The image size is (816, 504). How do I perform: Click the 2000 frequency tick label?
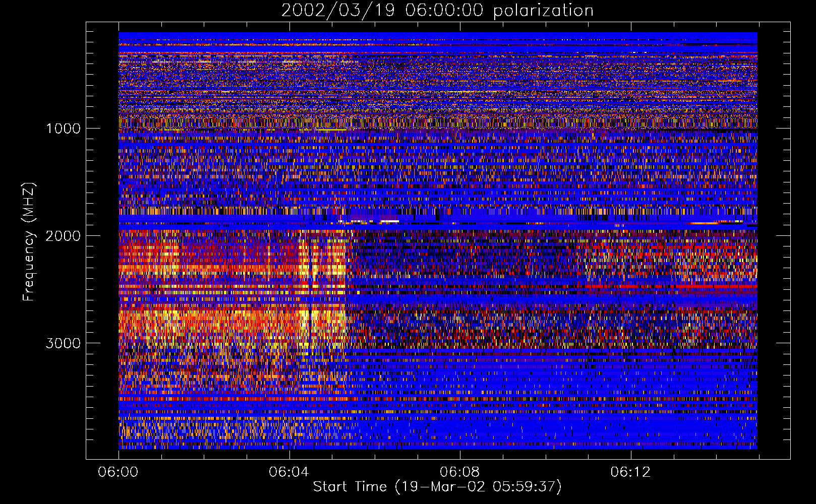pyautogui.click(x=63, y=236)
